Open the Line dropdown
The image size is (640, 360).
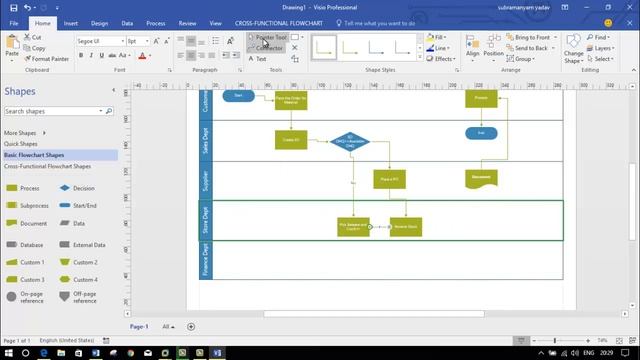click(438, 48)
